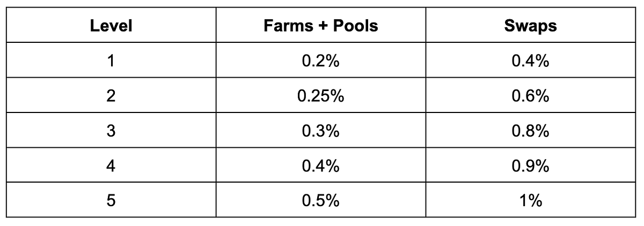Viewport: 644px width, 226px height.
Task: Click the 0.4% Farms + Pools level 4 cell
Action: tap(321, 165)
